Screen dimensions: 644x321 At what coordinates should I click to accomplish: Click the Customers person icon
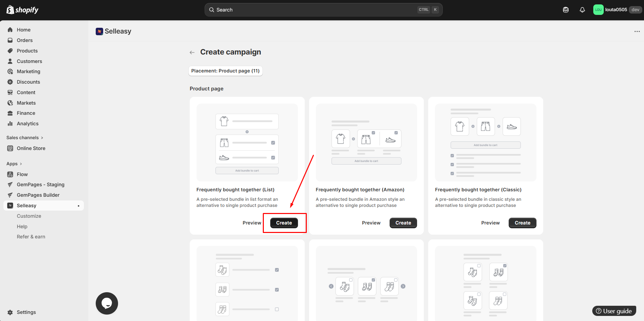10,61
